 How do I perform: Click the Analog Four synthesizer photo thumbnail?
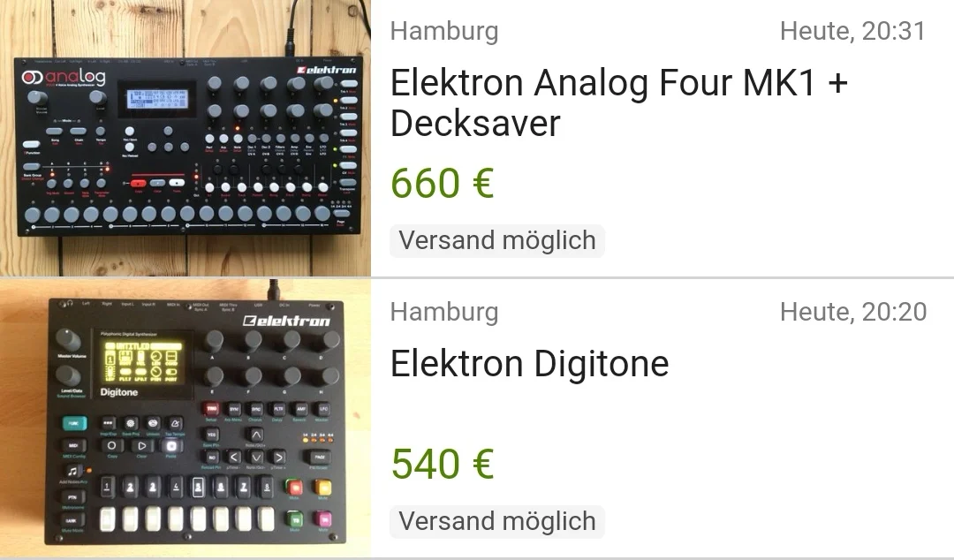click(185, 141)
